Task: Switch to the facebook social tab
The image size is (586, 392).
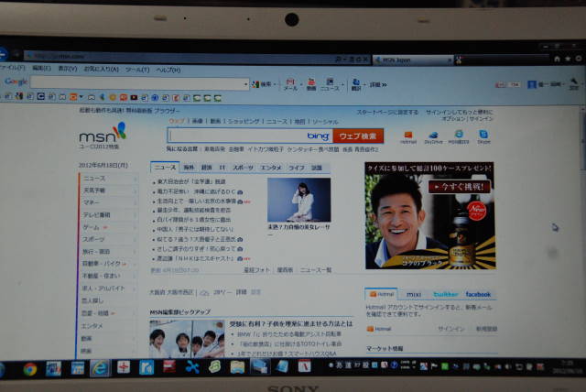Action: [x=478, y=295]
